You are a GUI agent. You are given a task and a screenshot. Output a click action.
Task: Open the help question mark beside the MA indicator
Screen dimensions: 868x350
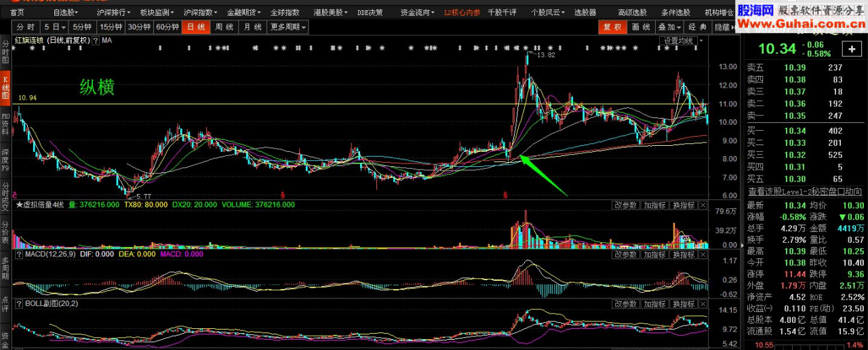coord(96,41)
